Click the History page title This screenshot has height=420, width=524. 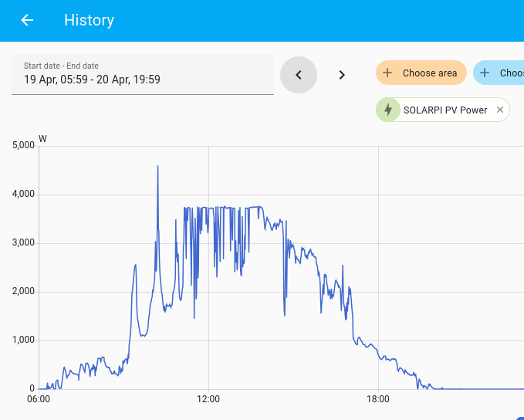[89, 20]
